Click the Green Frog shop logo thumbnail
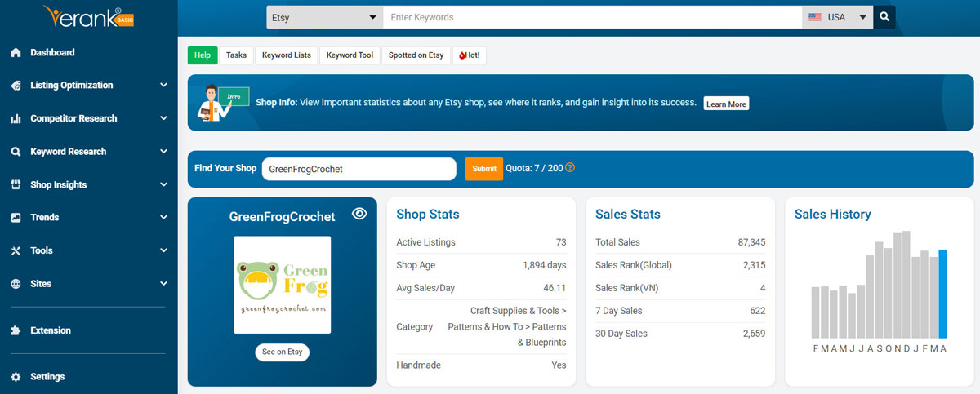This screenshot has height=394, width=980. coord(282,285)
